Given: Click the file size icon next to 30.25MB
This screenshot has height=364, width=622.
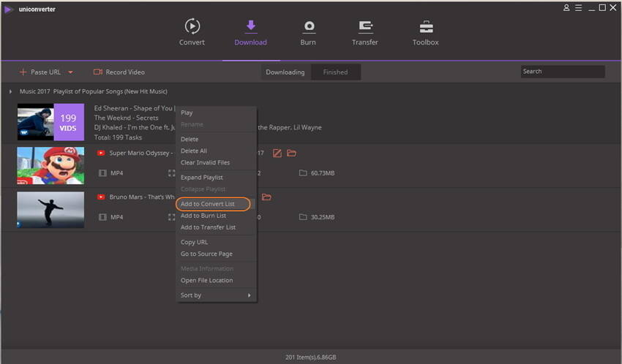Looking at the screenshot, I should pyautogui.click(x=303, y=217).
